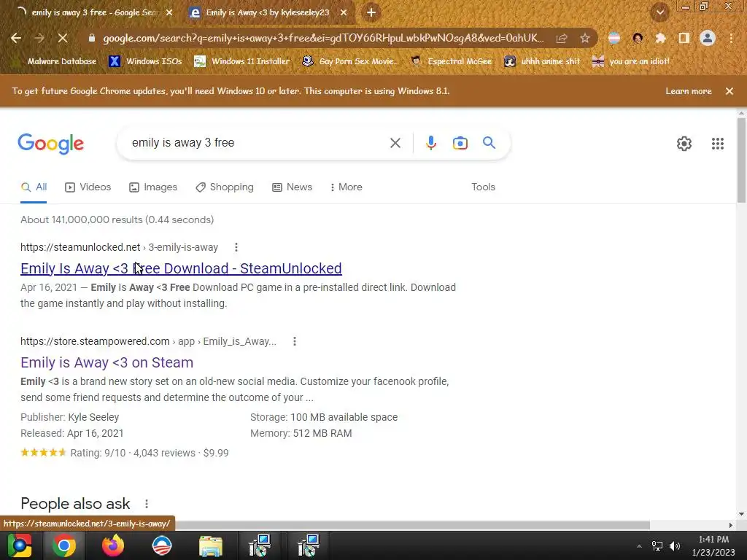The height and width of the screenshot is (560, 747).
Task: Open options for the Steam store result
Action: pos(295,341)
